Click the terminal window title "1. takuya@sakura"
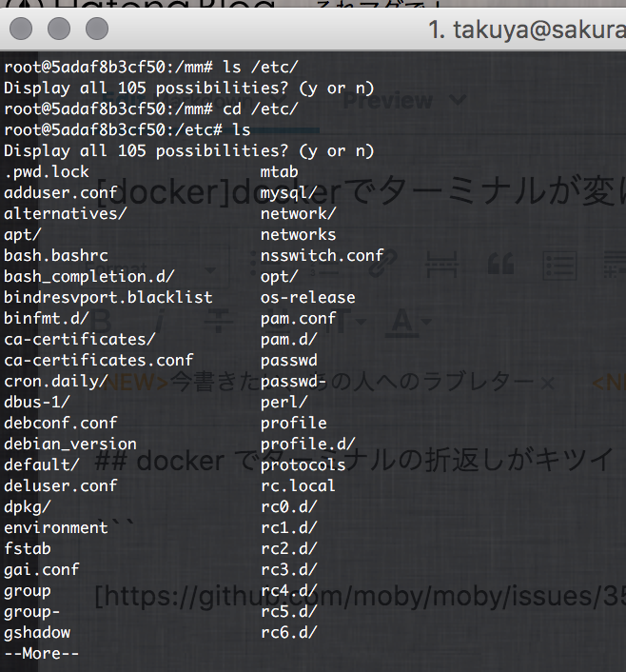 [527, 30]
